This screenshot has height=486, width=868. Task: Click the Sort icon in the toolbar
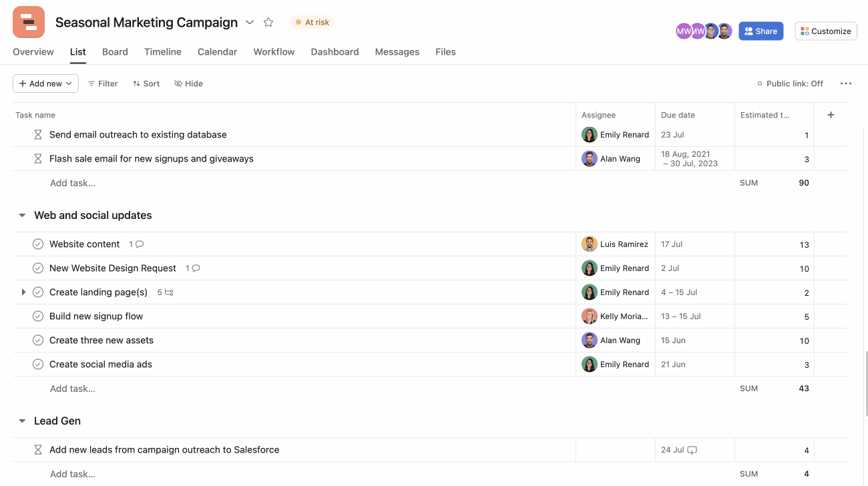137,83
